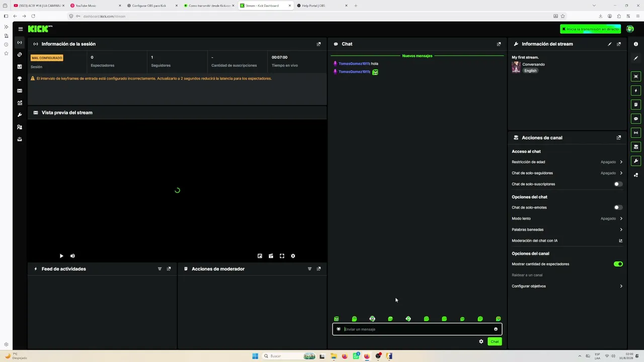Click the Tiempo en vivo 00:07:00 value
This screenshot has height=362, width=644.
[x=279, y=57]
